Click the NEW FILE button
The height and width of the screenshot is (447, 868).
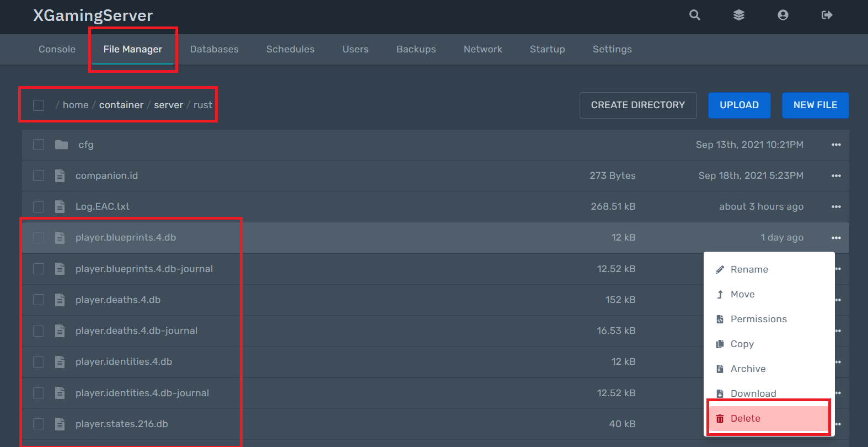tap(815, 105)
